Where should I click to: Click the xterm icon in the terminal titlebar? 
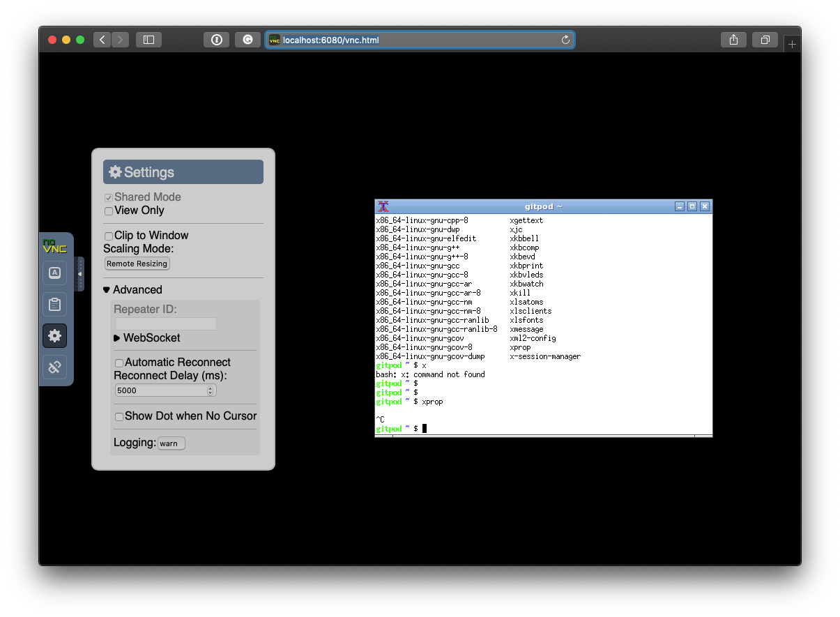pos(383,206)
